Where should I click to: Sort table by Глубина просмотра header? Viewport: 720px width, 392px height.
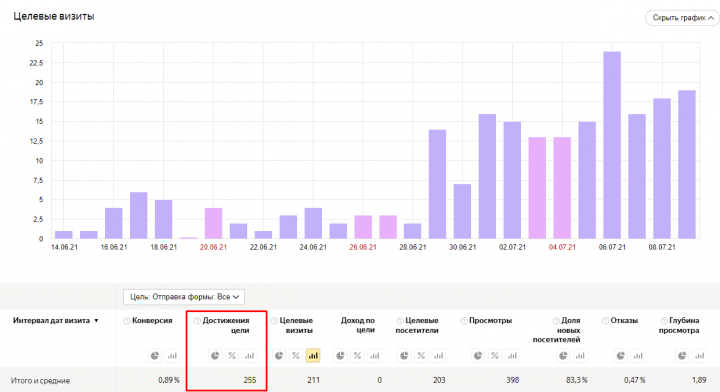(679, 325)
